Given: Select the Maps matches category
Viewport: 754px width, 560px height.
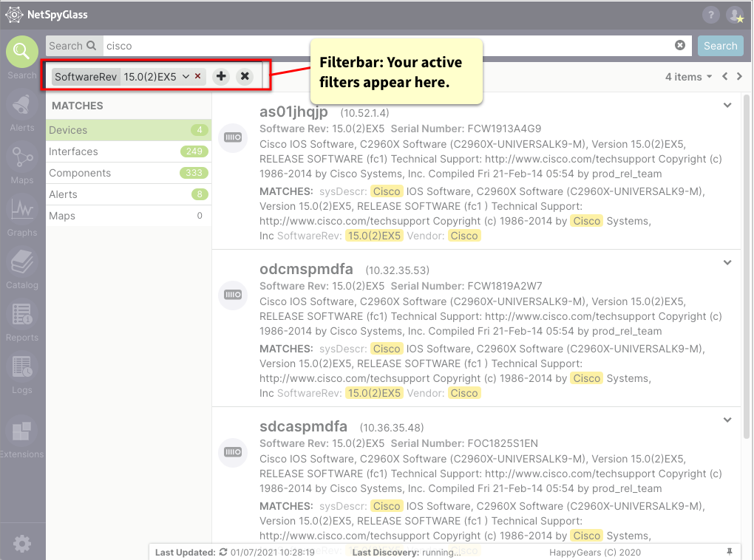Looking at the screenshot, I should [129, 216].
